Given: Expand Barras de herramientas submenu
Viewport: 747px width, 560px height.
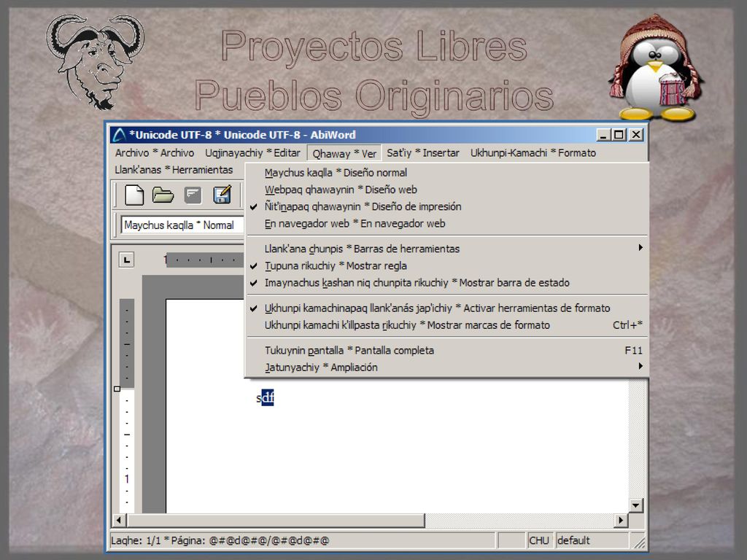Looking at the screenshot, I should (x=447, y=249).
